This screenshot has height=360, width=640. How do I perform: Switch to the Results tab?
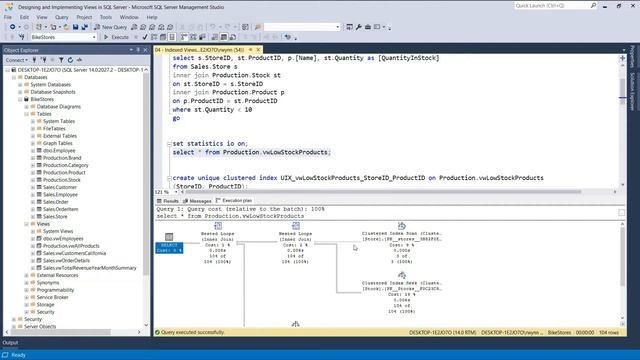point(168,201)
